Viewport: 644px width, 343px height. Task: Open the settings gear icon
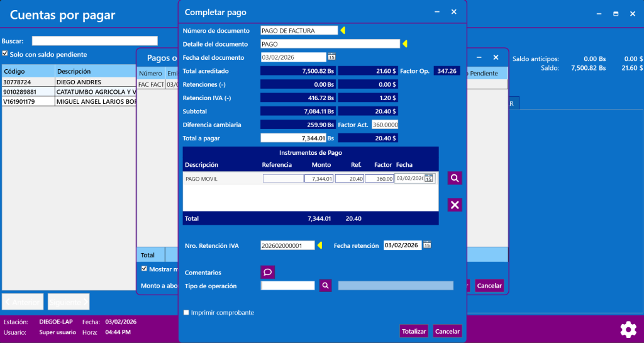tap(628, 329)
